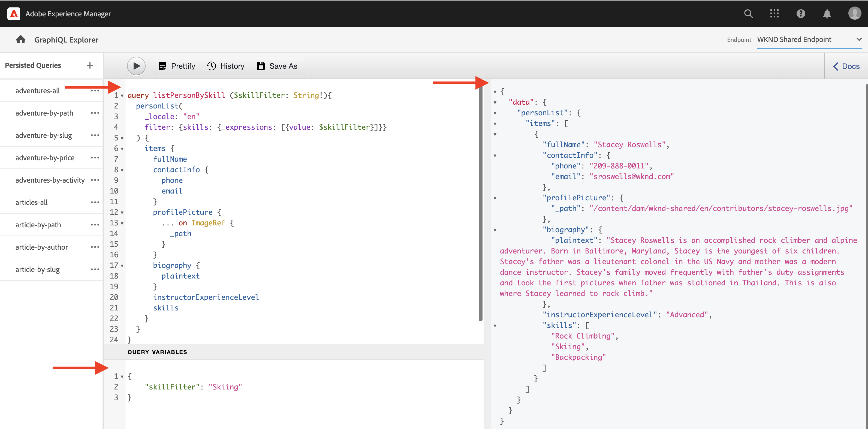Screen dimensions: 868x429
Task: Click the query editor vertical scrollbar
Action: point(480,202)
